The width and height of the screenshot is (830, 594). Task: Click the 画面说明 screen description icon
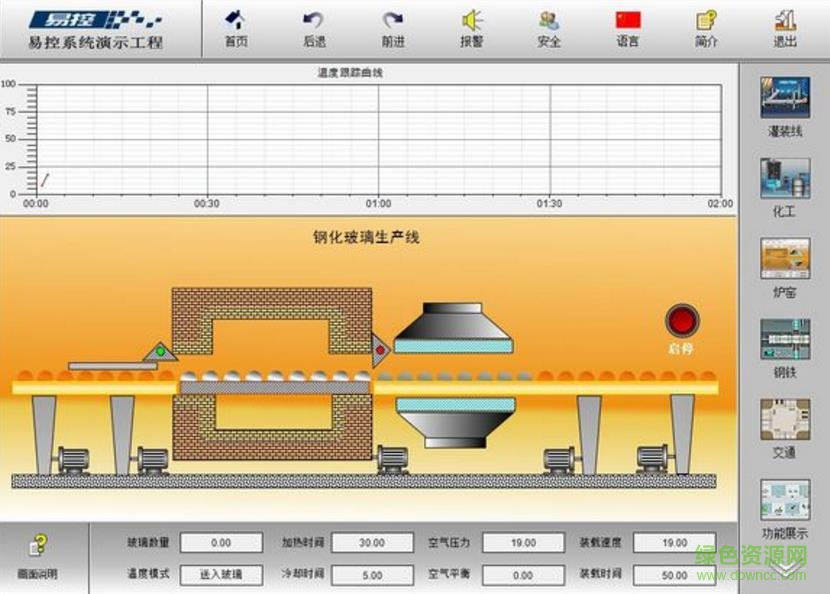pos(40,546)
